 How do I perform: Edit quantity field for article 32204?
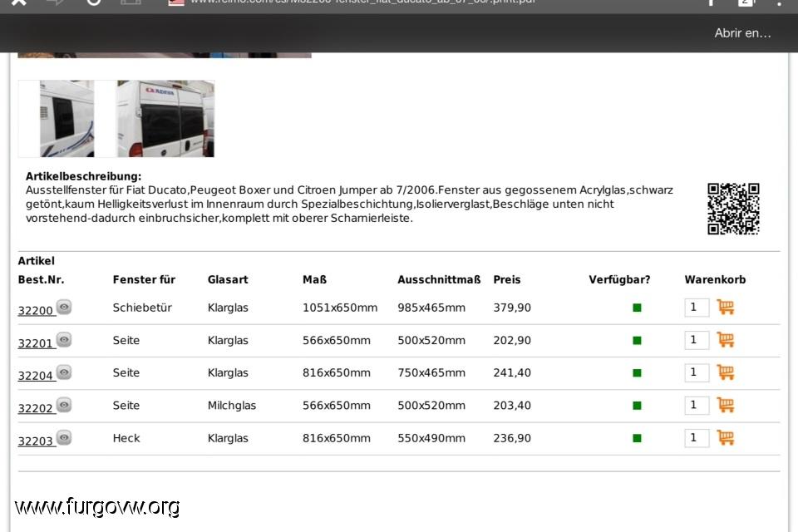pyautogui.click(x=697, y=372)
